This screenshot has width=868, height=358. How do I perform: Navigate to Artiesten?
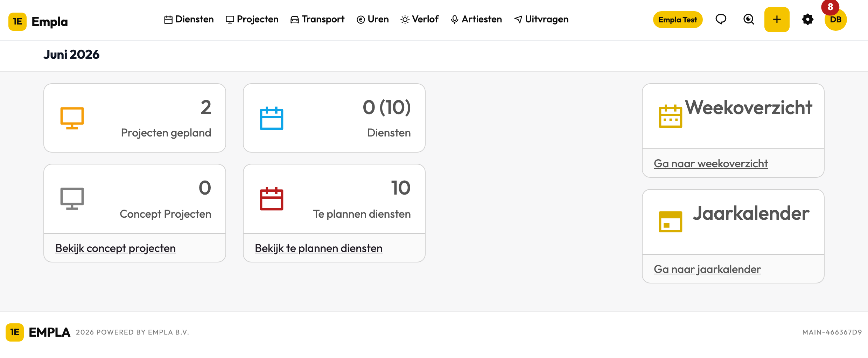tap(476, 19)
